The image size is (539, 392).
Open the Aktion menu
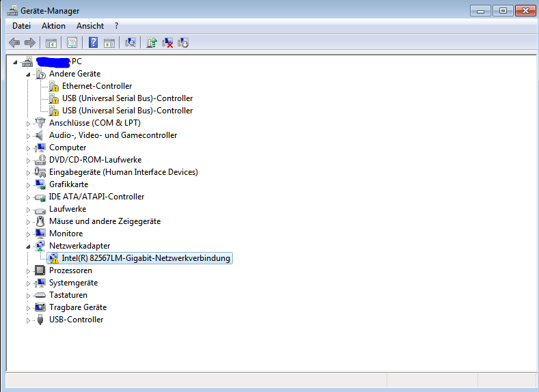(x=53, y=26)
